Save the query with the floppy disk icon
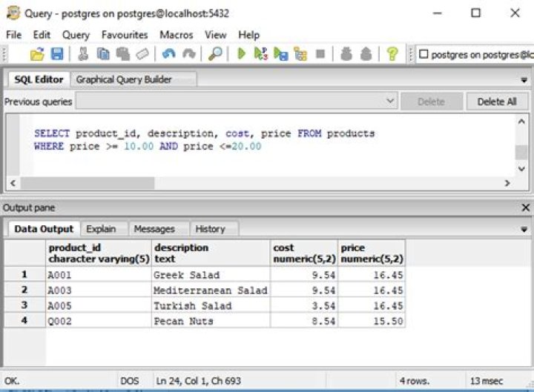 tap(57, 54)
